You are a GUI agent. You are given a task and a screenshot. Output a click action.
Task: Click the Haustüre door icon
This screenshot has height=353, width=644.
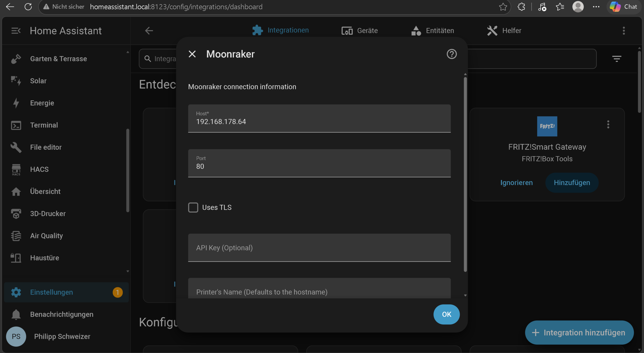(x=16, y=258)
